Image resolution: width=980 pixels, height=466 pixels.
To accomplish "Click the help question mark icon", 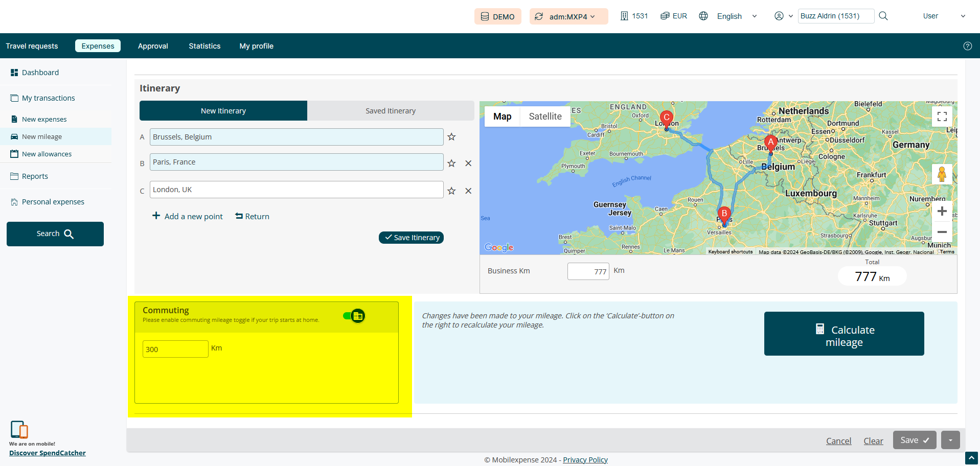I will tap(967, 46).
